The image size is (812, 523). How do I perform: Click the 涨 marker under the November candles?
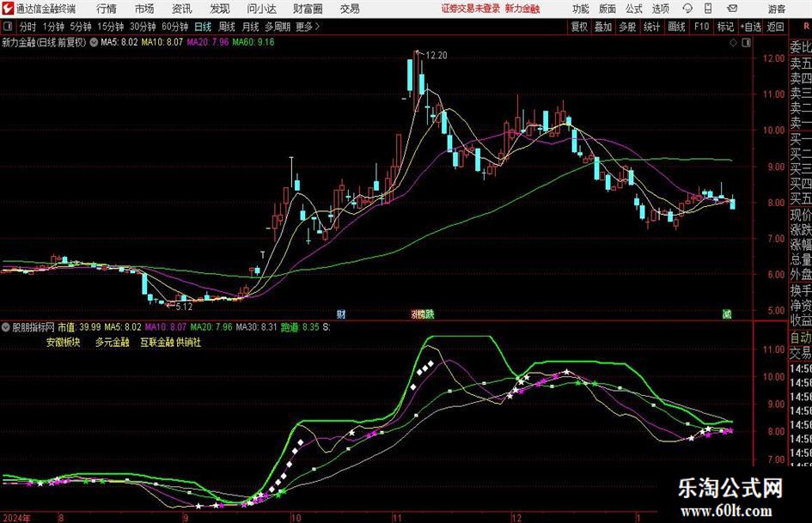[x=415, y=313]
